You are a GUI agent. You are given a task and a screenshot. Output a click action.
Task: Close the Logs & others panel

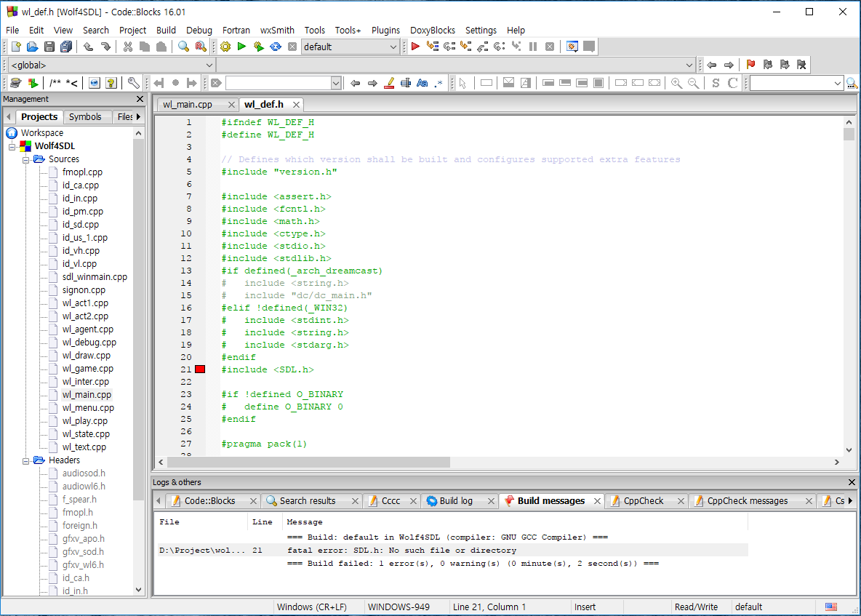tap(852, 482)
